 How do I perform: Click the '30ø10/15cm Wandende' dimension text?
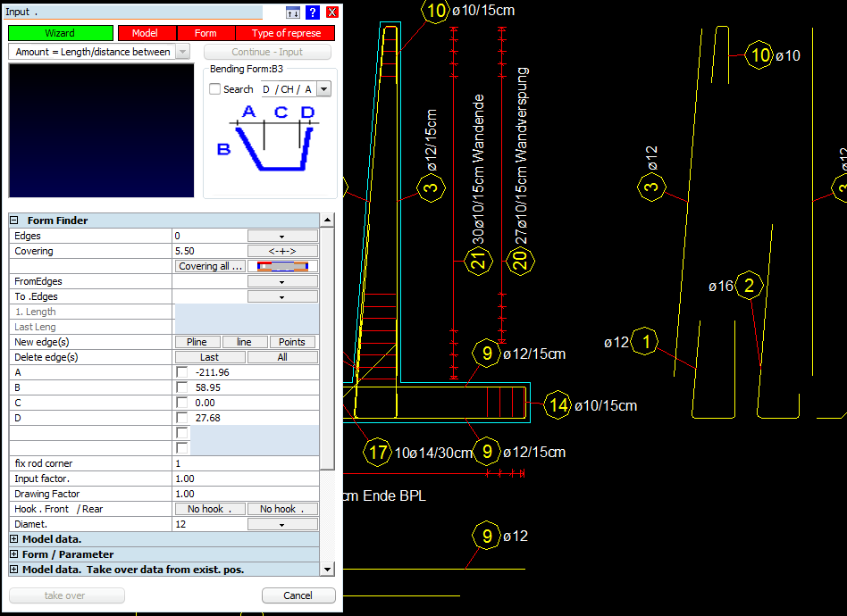478,170
